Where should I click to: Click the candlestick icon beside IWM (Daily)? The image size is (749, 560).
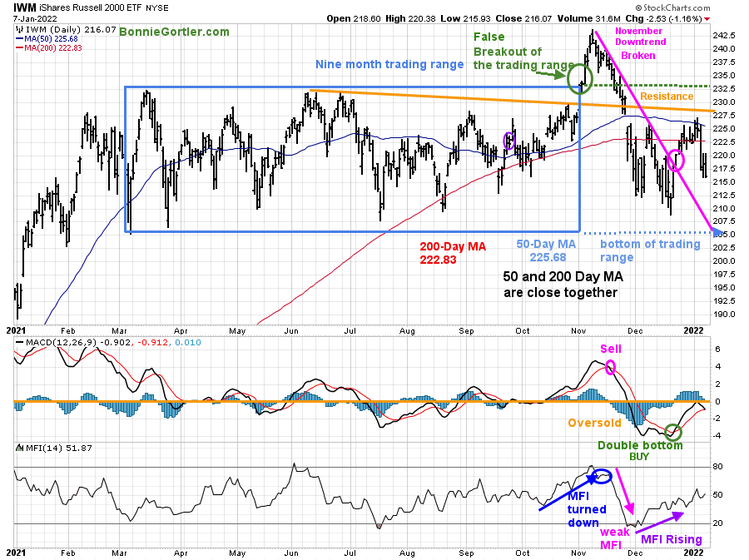[x=20, y=30]
